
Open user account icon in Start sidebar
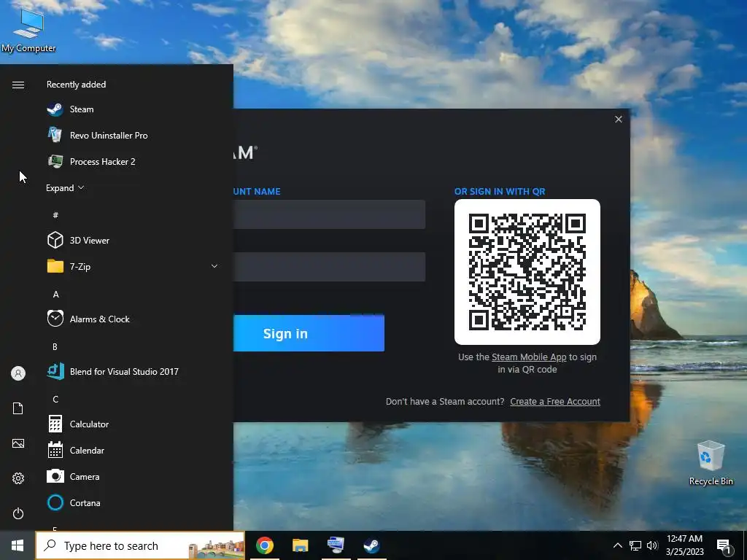click(x=18, y=373)
